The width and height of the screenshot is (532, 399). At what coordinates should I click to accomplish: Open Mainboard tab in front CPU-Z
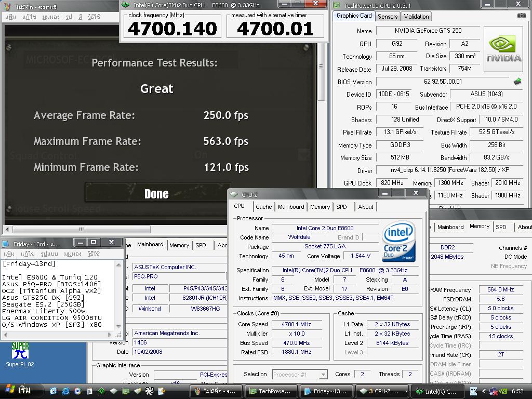291,207
